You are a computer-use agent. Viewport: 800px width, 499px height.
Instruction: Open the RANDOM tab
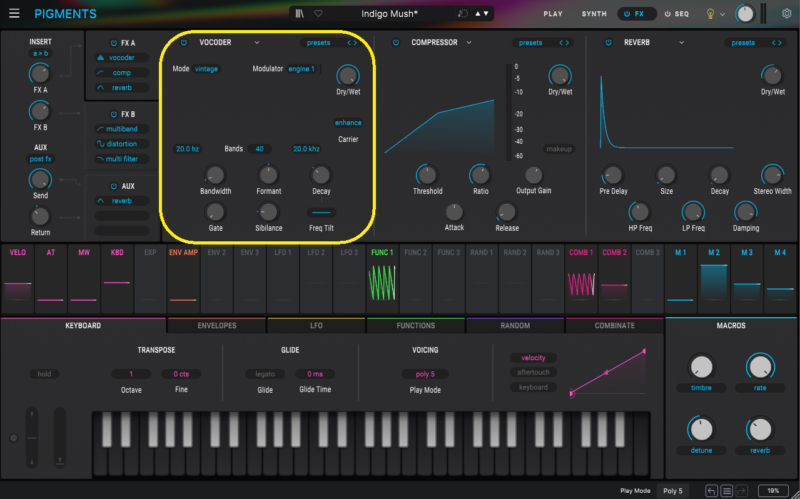[515, 326]
